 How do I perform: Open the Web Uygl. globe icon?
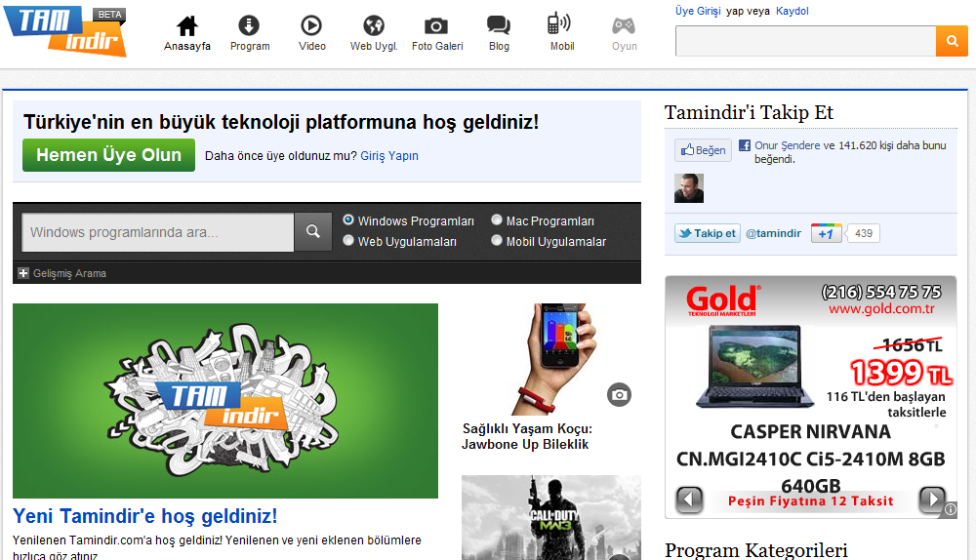pos(374,26)
